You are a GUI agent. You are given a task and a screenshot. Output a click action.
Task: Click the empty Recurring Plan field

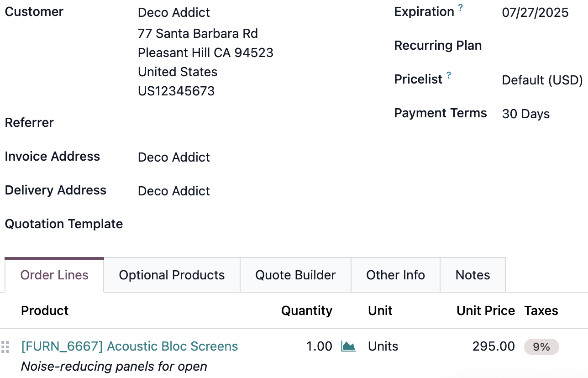pyautogui.click(x=543, y=47)
